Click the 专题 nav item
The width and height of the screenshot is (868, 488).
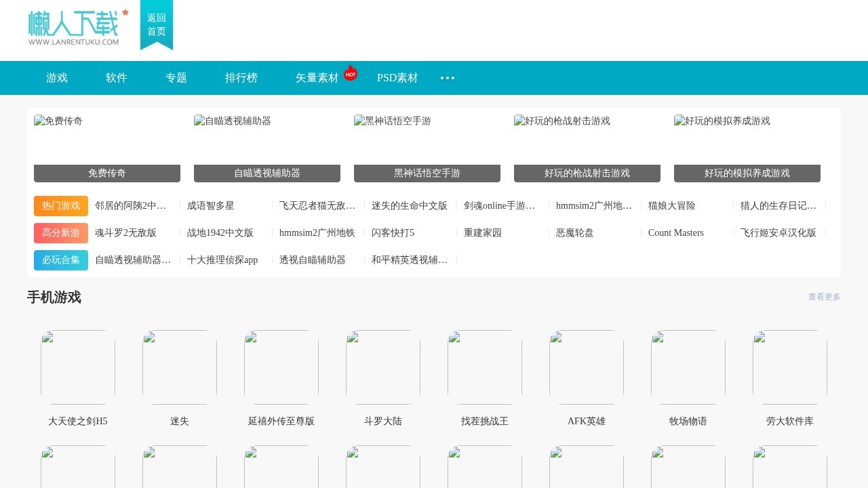click(x=176, y=78)
